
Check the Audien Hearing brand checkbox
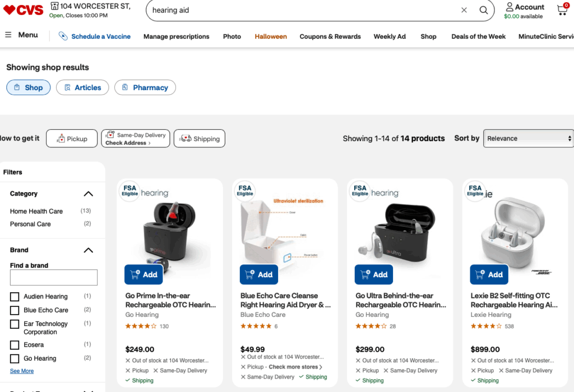click(x=15, y=296)
